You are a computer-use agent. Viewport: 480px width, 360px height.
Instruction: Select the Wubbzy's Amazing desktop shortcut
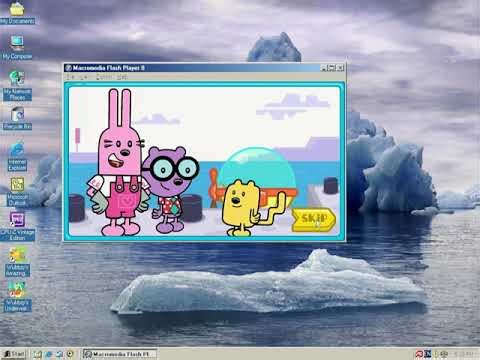17,262
